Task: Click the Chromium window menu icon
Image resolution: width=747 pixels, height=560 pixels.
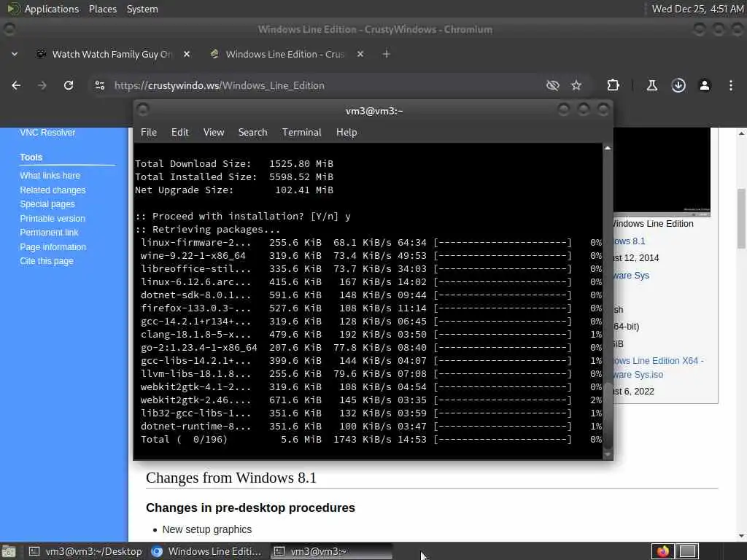Action: coord(9,29)
